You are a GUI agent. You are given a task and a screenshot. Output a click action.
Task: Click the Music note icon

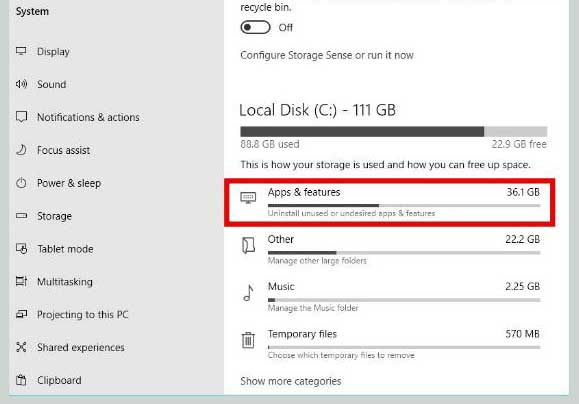click(248, 293)
